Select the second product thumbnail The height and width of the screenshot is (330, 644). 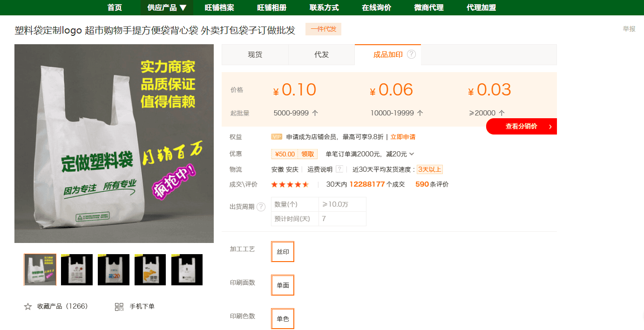77,269
